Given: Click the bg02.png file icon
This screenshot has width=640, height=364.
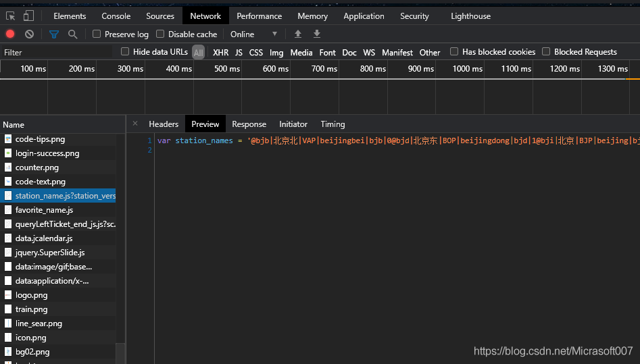Looking at the screenshot, I should (x=8, y=352).
